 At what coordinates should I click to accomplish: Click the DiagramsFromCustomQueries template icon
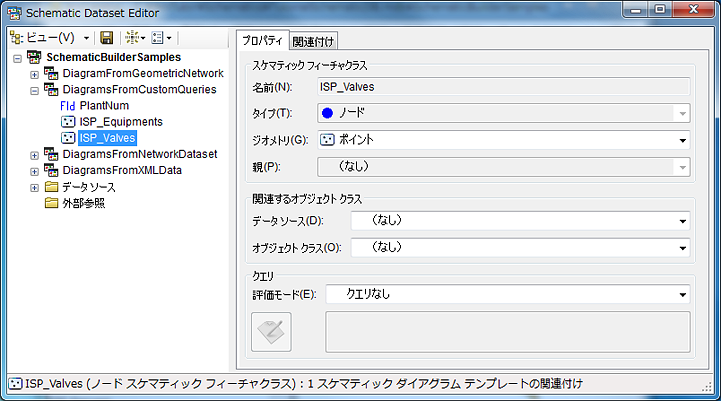pyautogui.click(x=51, y=89)
